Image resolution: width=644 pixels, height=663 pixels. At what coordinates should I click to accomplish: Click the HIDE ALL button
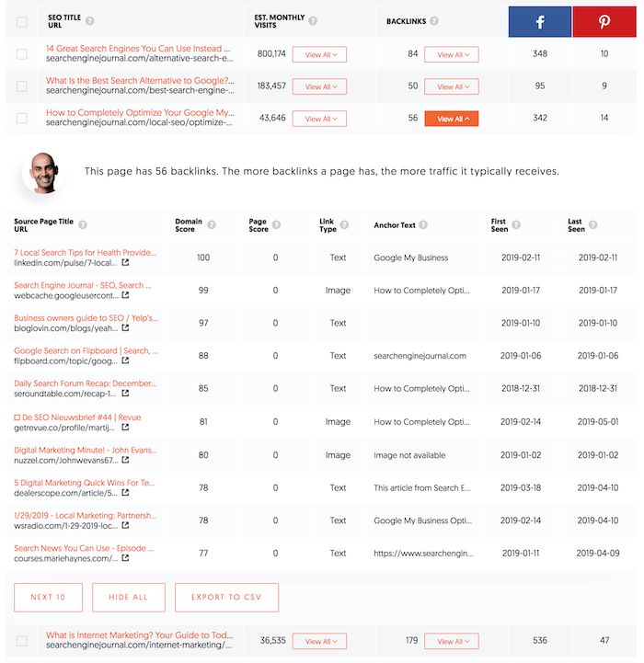click(x=129, y=598)
